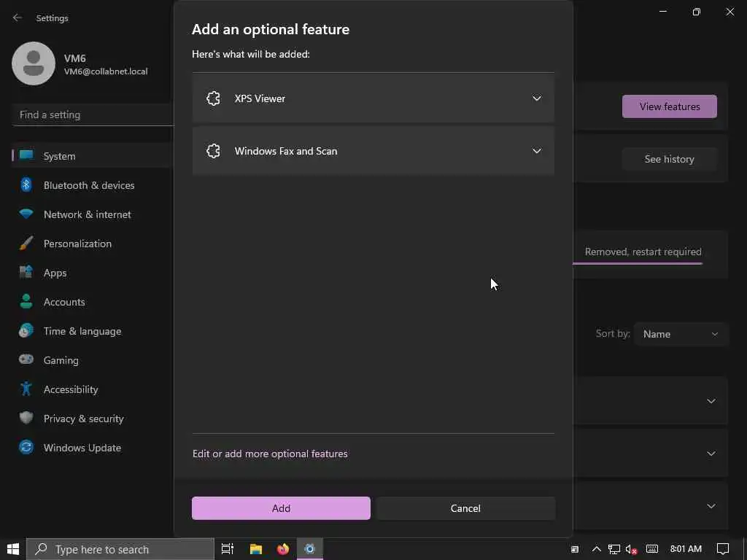Click the Settings gear taskbar icon

309,549
